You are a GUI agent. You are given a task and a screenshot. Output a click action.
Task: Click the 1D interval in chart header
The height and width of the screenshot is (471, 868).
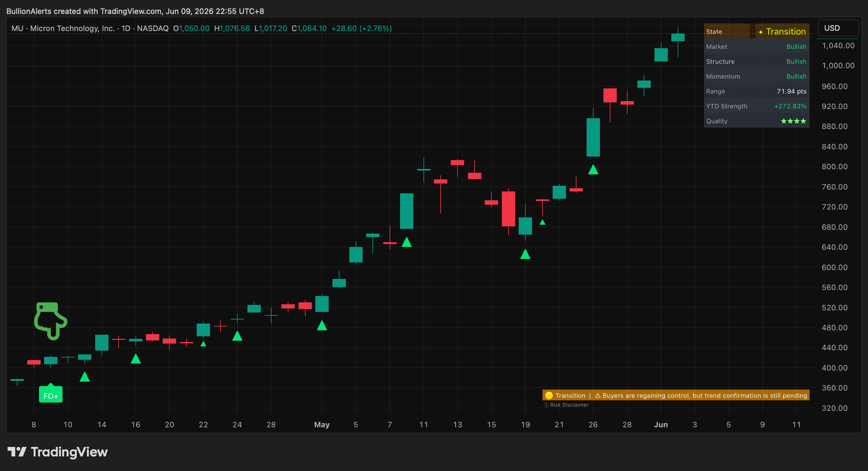tap(126, 28)
